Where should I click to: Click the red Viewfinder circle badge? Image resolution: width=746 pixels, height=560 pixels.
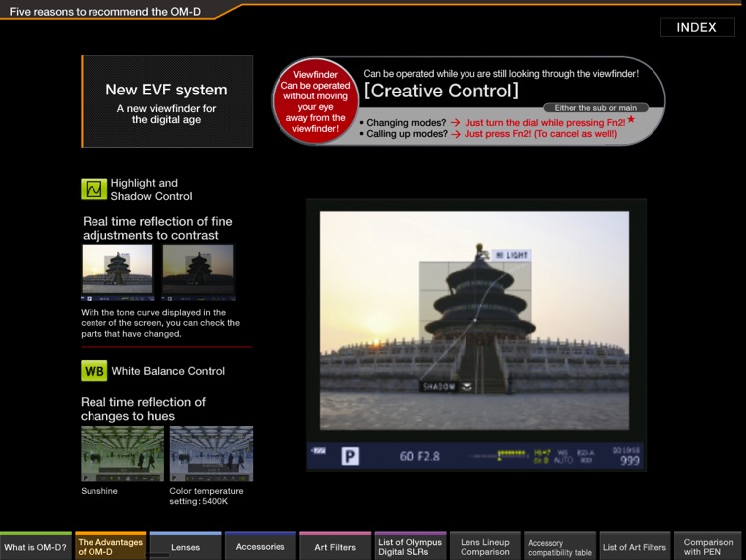pyautogui.click(x=315, y=100)
